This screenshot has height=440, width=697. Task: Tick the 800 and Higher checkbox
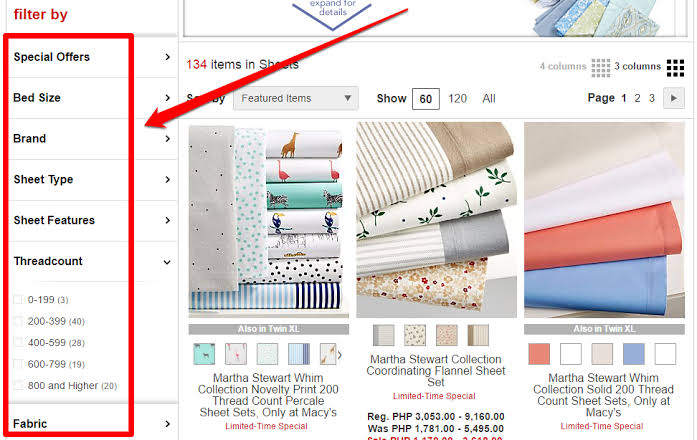[x=18, y=385]
